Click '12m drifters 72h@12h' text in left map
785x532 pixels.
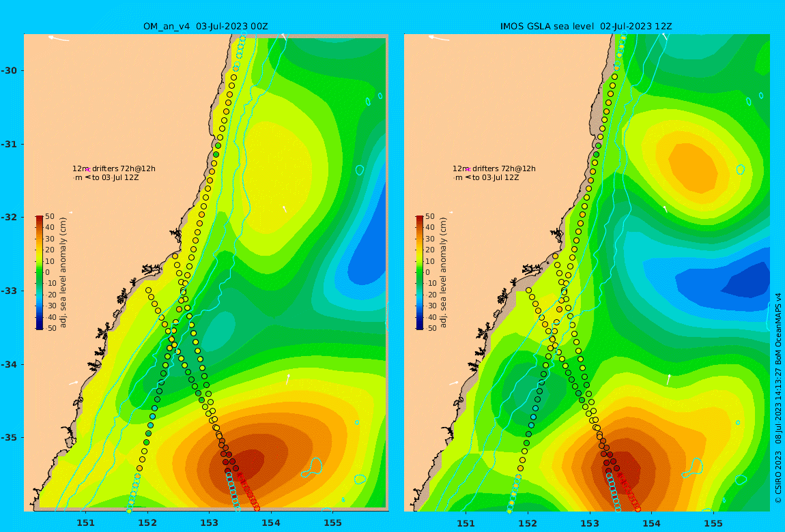(113, 169)
